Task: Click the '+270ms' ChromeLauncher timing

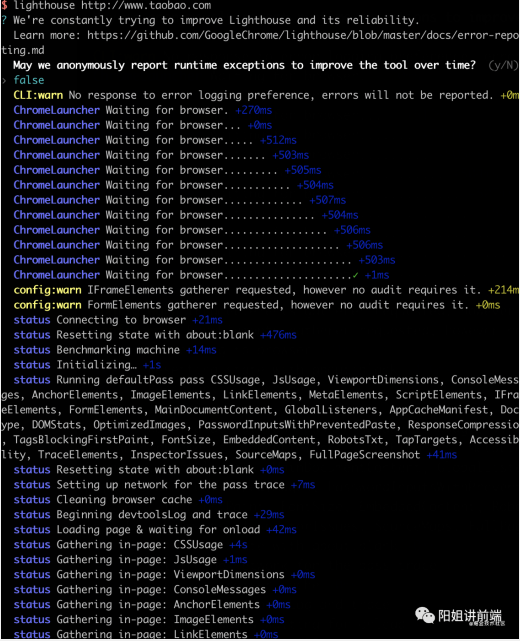Action: [x=253, y=110]
